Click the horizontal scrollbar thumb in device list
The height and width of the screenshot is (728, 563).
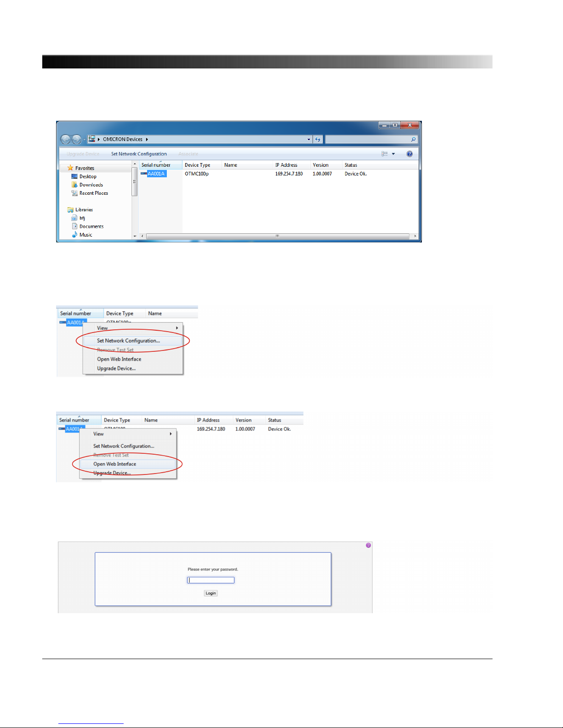click(x=277, y=236)
